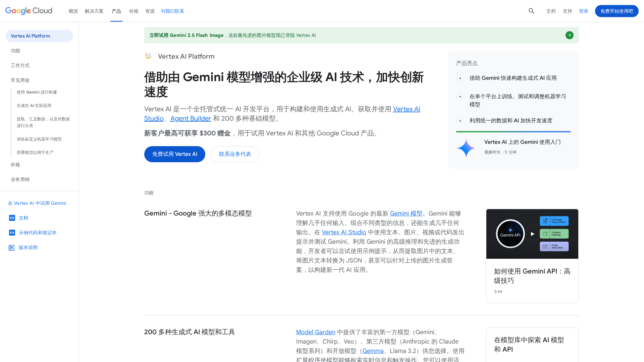Screen dimensions: 644x362
Task: Click the Vertex AI Platform logo icon
Action: 148,56
